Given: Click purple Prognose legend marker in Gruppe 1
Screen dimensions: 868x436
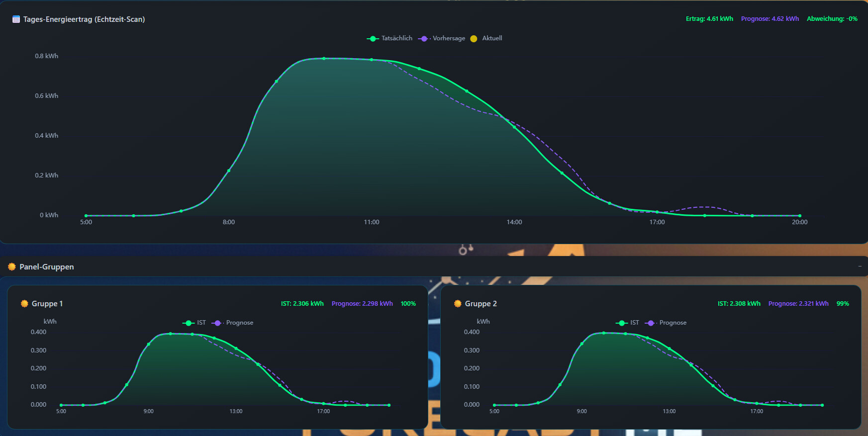Looking at the screenshot, I should [217, 323].
